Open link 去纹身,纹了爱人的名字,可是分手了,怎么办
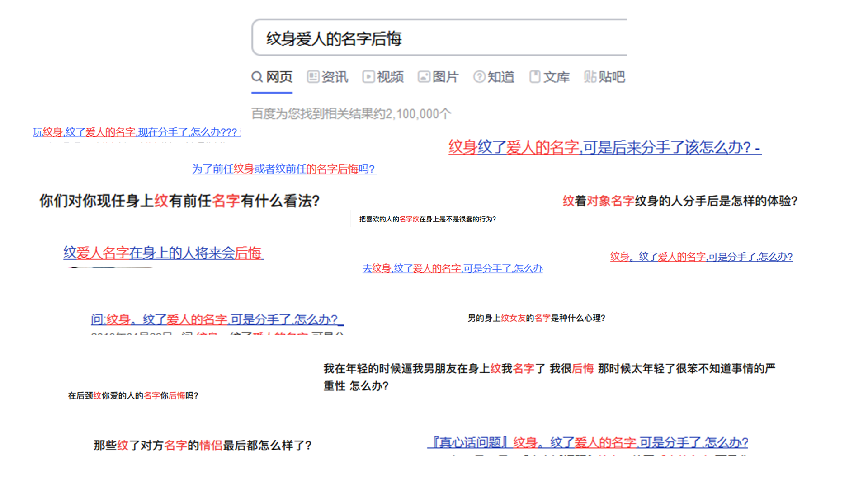This screenshot has width=868, height=488. (453, 268)
